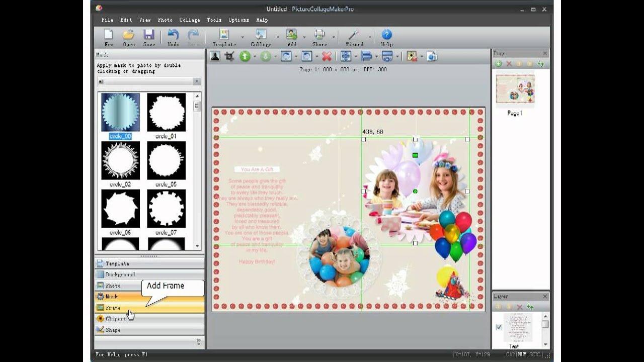This screenshot has height=362, width=644.
Task: Send layer backward with down arrow icon
Action: pyautogui.click(x=266, y=56)
